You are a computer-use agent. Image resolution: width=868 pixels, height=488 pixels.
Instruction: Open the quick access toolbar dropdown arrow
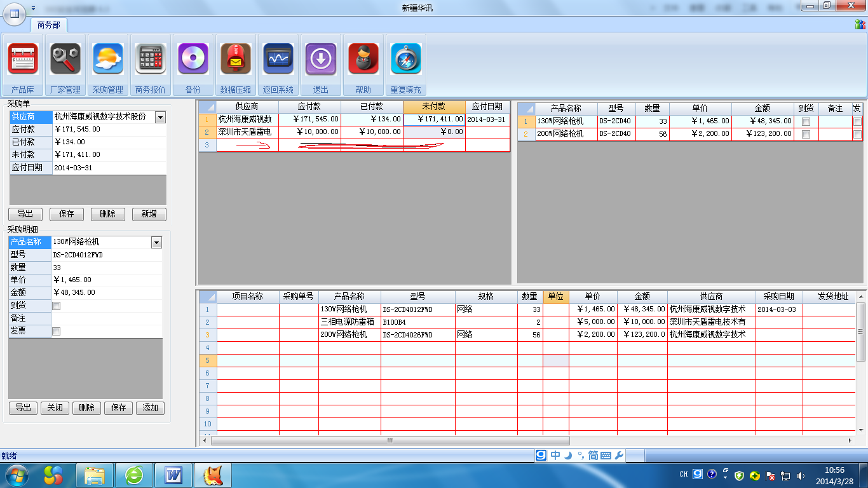(33, 8)
